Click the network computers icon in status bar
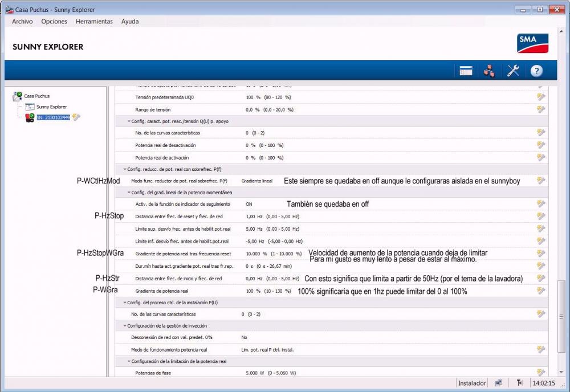This screenshot has height=392, width=570. point(499,383)
